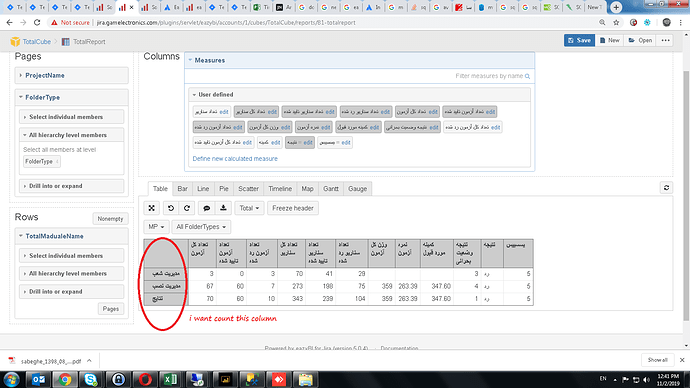This screenshot has width=690, height=388.
Task: Click the redo arrow icon
Action: pyautogui.click(x=187, y=208)
